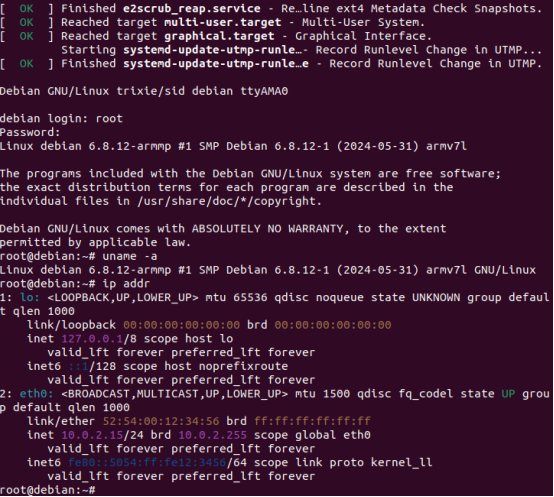
Task: Click the eth0 interface name
Action: coord(36,394)
